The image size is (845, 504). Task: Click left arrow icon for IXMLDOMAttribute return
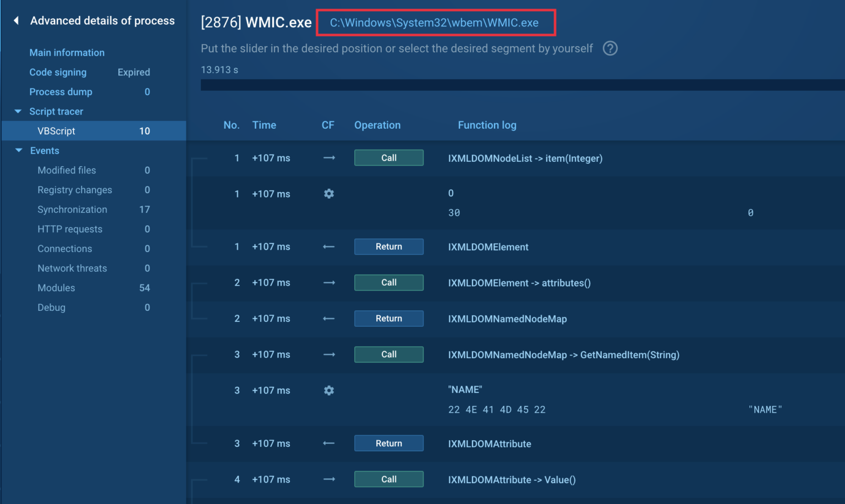[329, 443]
